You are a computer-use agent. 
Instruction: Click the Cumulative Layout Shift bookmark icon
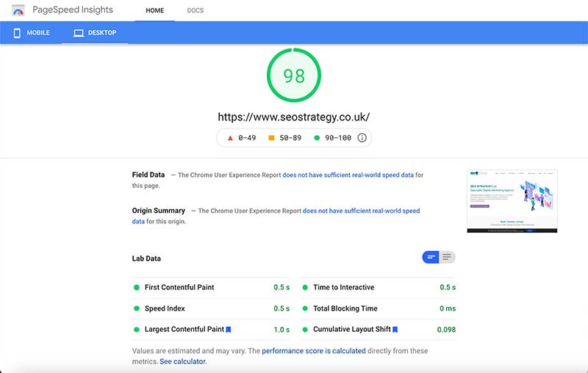pyautogui.click(x=395, y=330)
